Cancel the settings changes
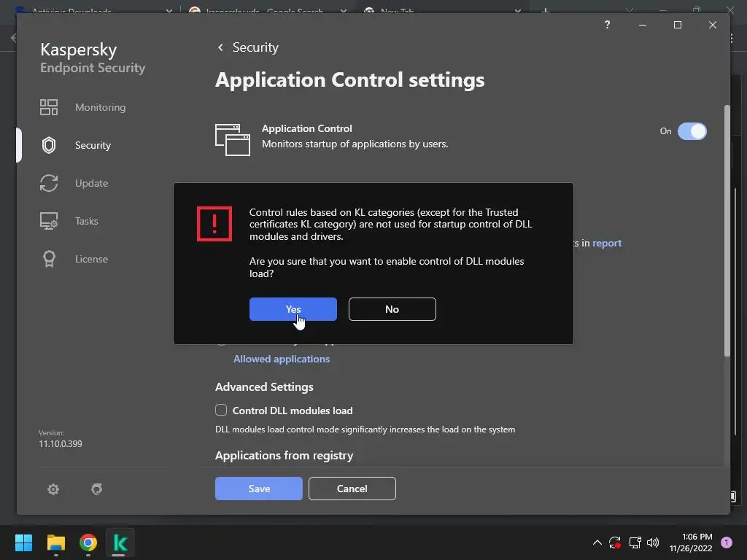The width and height of the screenshot is (747, 560). pyautogui.click(x=352, y=489)
